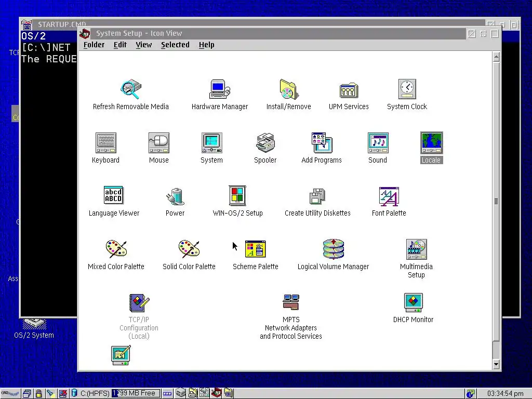Screen dimensions: 532x399
Task: Select the partially visible bottom monitor icon
Action: click(x=121, y=355)
